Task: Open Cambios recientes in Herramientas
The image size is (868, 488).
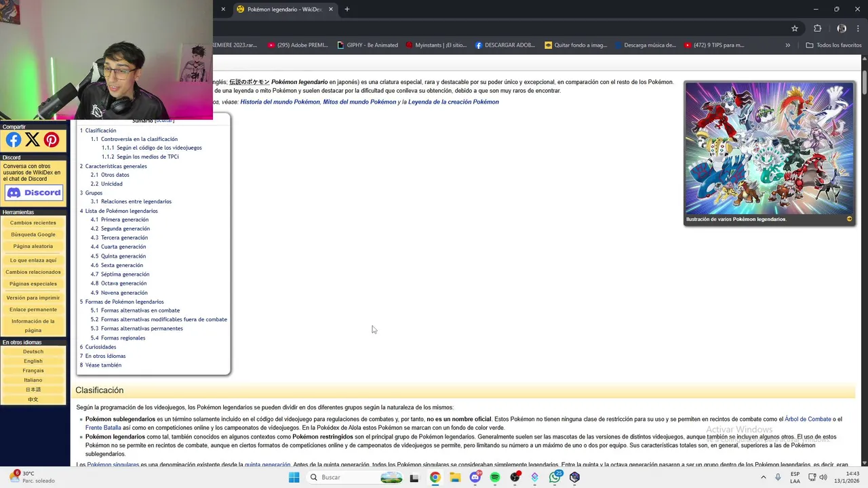Action: click(x=33, y=223)
